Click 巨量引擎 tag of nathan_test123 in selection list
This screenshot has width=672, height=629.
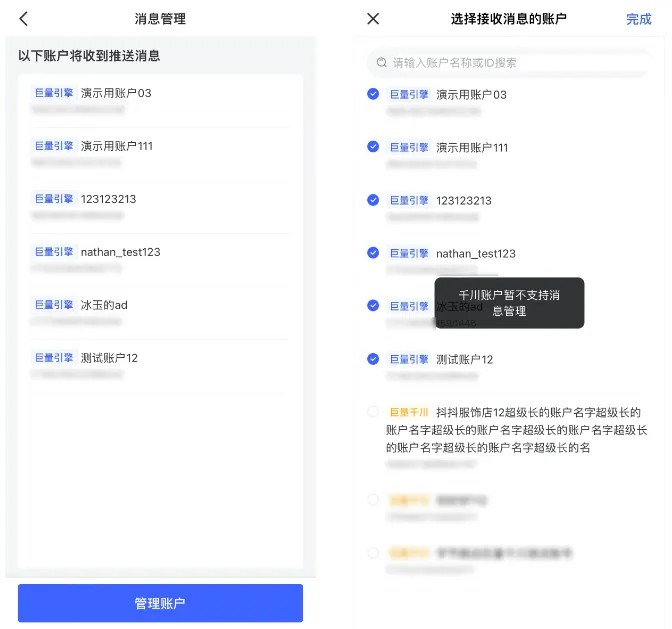[409, 254]
